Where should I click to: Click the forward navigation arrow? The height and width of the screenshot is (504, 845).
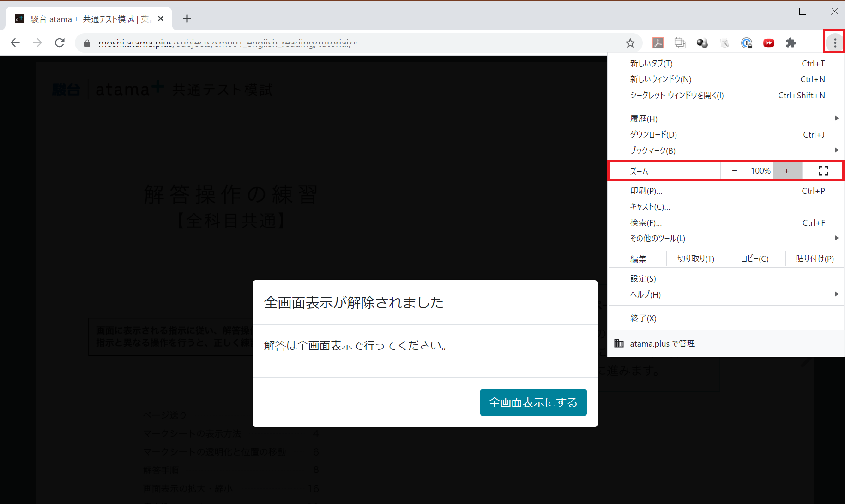(x=37, y=43)
